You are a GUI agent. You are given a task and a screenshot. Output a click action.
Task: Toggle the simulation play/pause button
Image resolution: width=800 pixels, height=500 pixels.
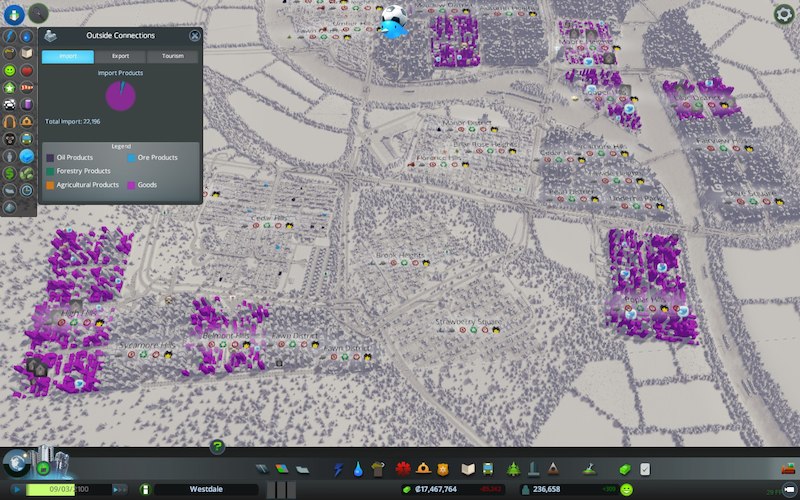[17, 489]
